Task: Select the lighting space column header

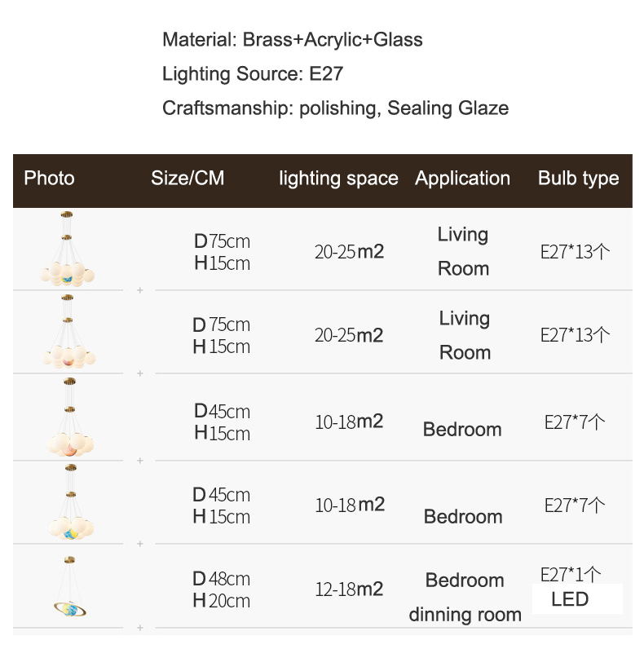Action: click(x=338, y=179)
